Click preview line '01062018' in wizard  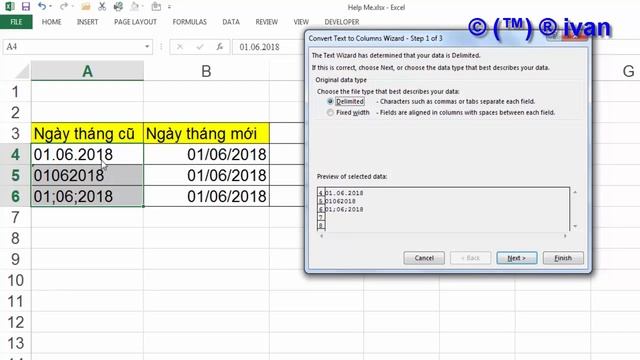pyautogui.click(x=340, y=201)
